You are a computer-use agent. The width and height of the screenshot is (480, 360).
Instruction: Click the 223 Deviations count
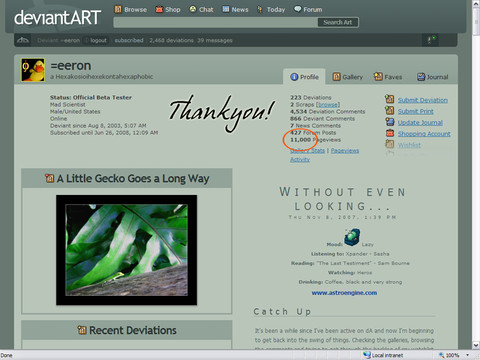(311, 98)
